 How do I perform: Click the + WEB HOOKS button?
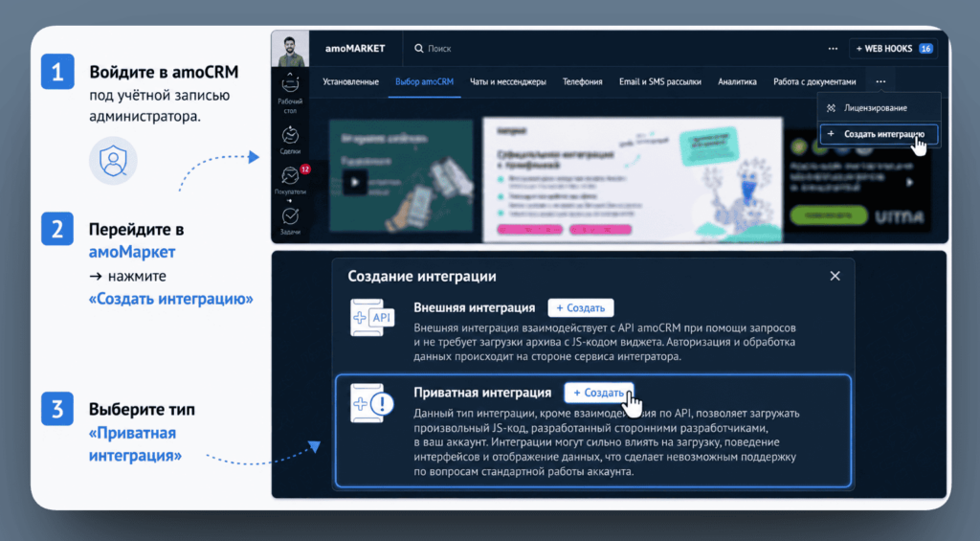point(894,48)
